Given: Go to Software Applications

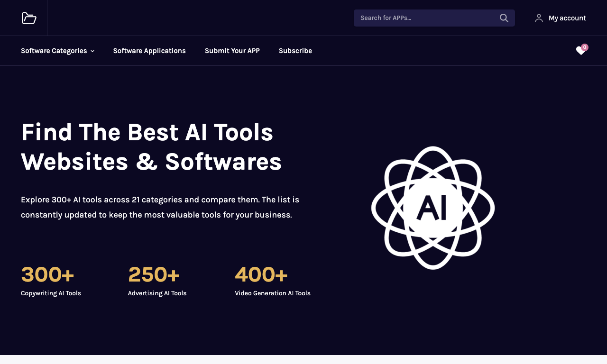Looking at the screenshot, I should point(149,51).
